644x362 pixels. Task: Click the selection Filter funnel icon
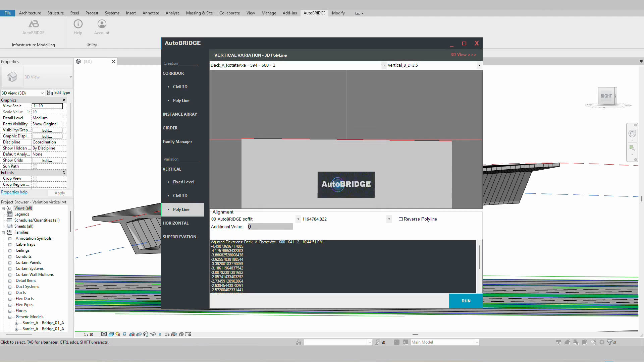[610, 342]
